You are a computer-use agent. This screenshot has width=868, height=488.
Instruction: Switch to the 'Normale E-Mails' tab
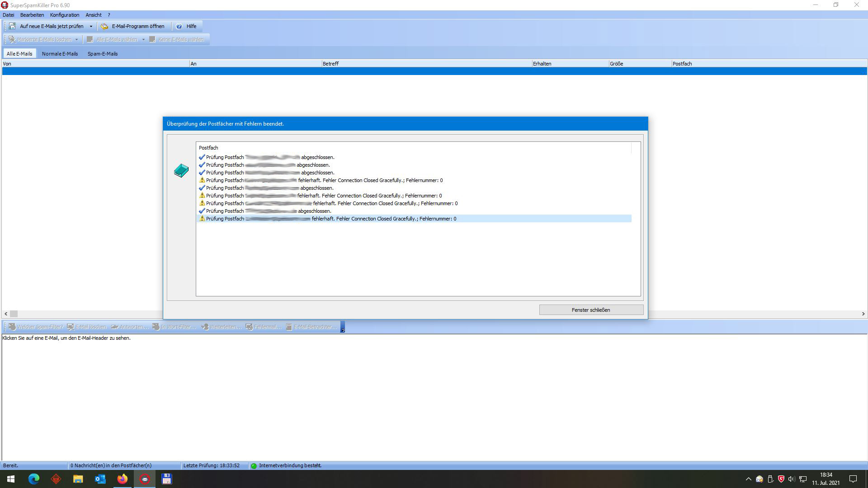[60, 53]
